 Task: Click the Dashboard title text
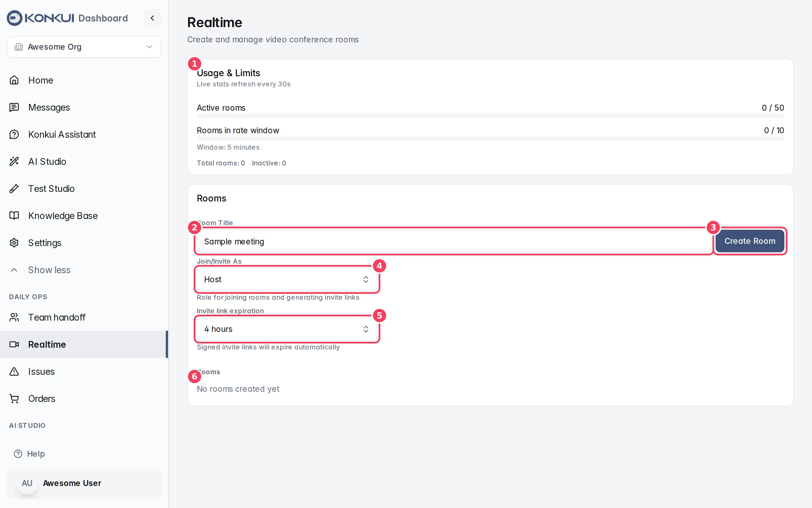103,18
